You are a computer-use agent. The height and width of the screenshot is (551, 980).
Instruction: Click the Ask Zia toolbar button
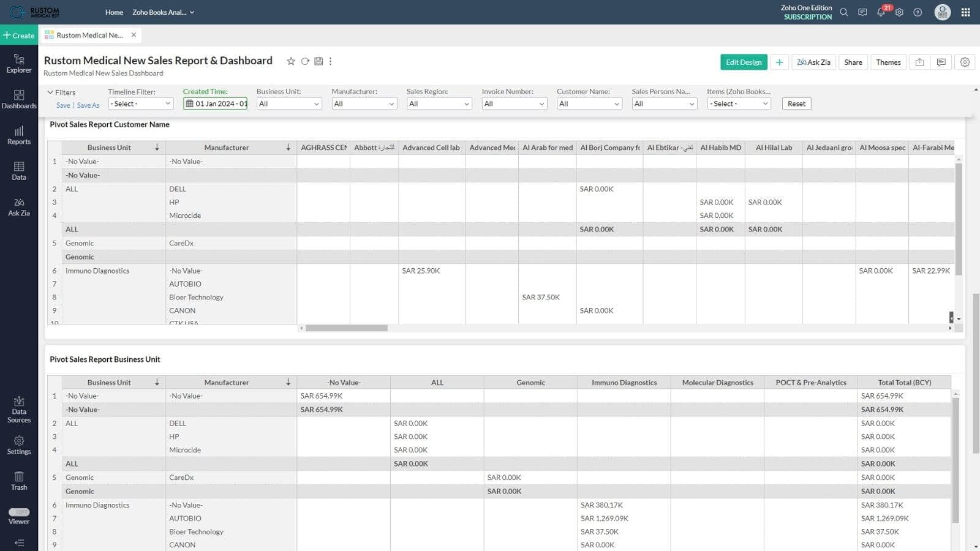click(813, 62)
